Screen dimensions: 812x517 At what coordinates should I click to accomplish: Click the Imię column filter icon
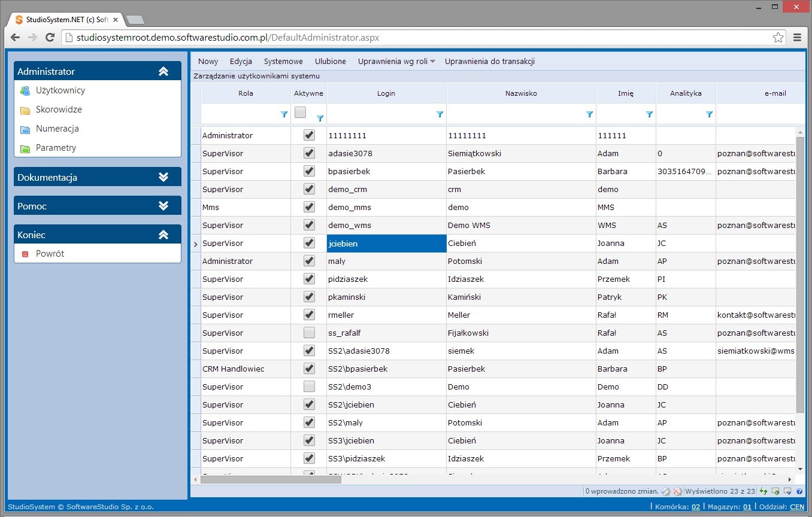coord(649,114)
